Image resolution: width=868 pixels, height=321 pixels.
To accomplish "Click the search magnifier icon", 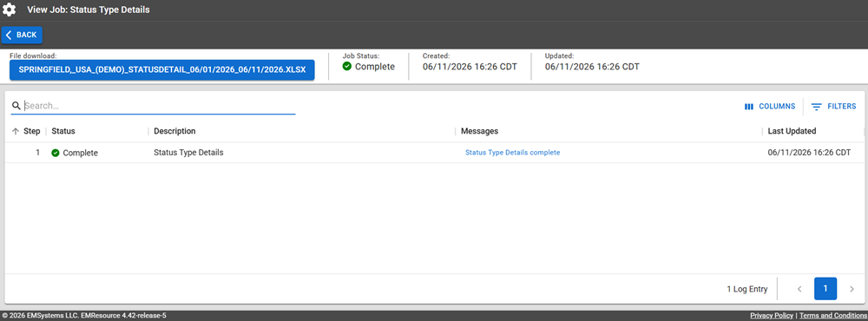I will [x=16, y=106].
